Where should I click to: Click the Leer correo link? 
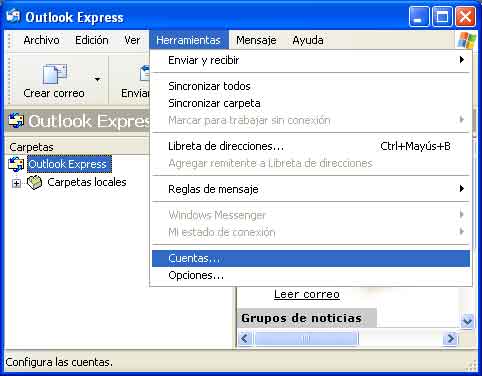point(307,294)
